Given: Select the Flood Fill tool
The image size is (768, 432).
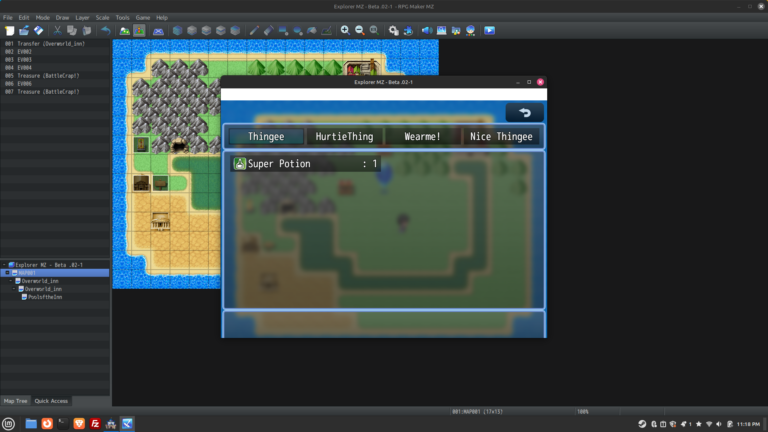Looking at the screenshot, I should click(x=312, y=30).
